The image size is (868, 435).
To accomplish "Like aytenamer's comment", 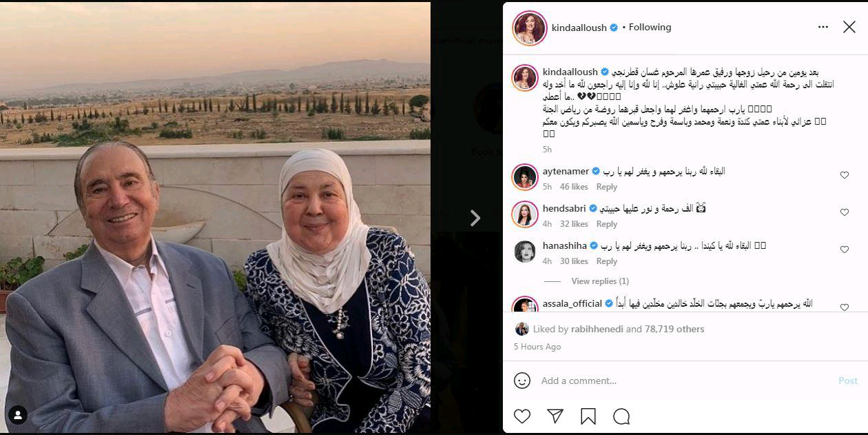I will (845, 175).
